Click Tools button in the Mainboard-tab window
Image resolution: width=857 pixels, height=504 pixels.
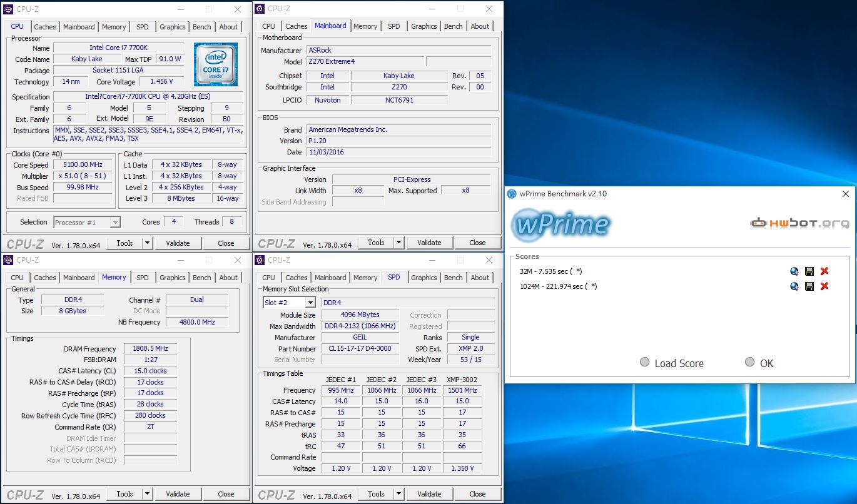click(376, 243)
